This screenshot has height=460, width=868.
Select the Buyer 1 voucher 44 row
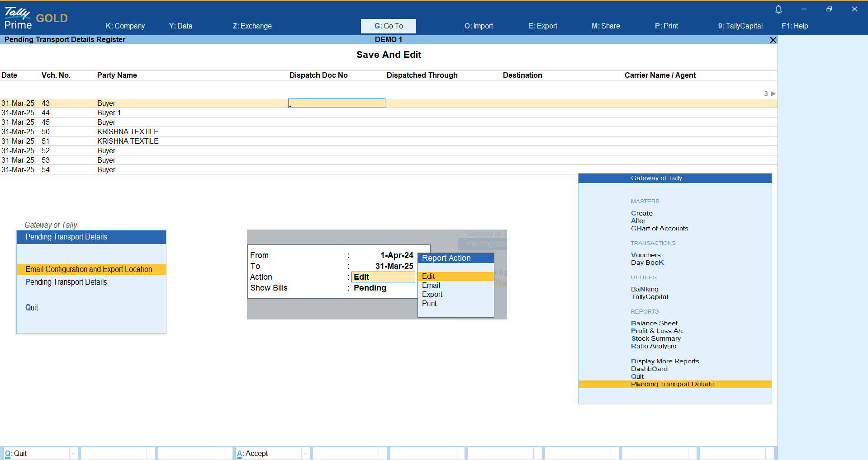(x=109, y=113)
